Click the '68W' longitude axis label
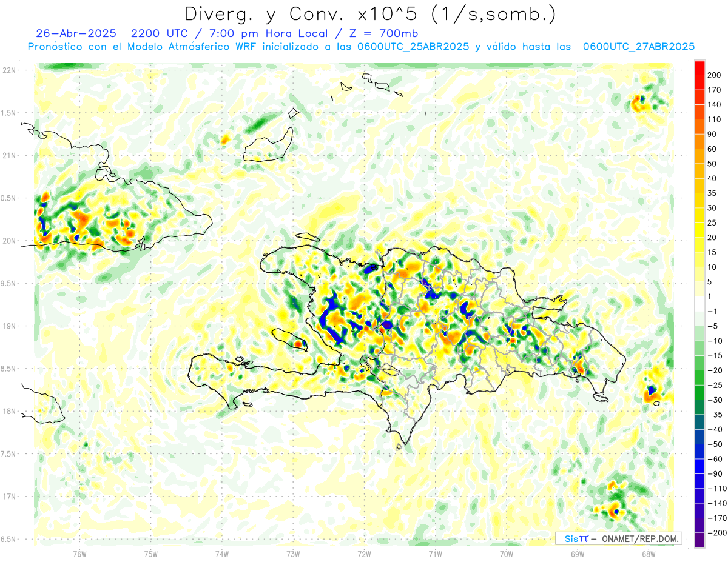 click(x=649, y=554)
